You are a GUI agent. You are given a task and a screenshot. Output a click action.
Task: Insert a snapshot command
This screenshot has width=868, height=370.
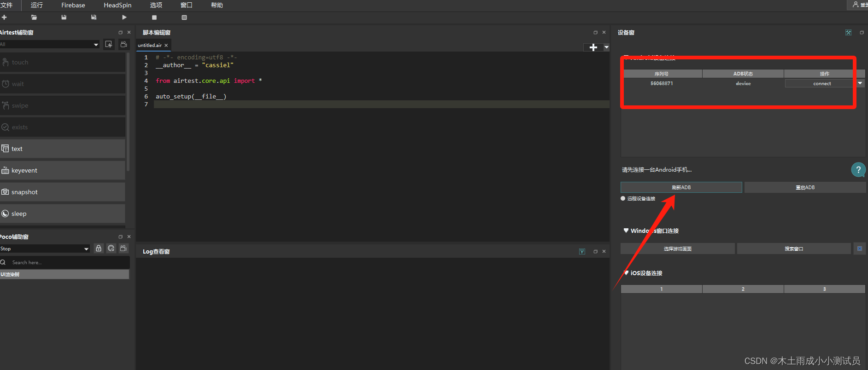(62, 192)
